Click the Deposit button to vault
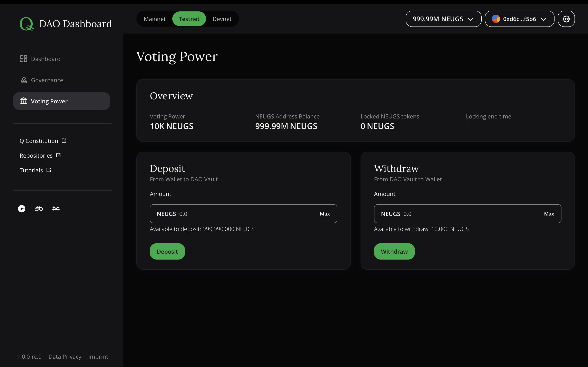 pos(167,251)
